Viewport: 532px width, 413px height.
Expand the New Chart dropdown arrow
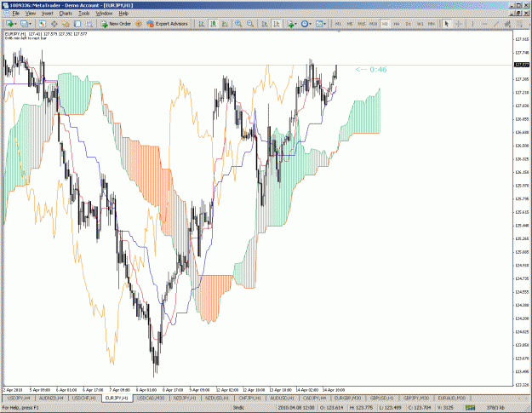[15, 24]
